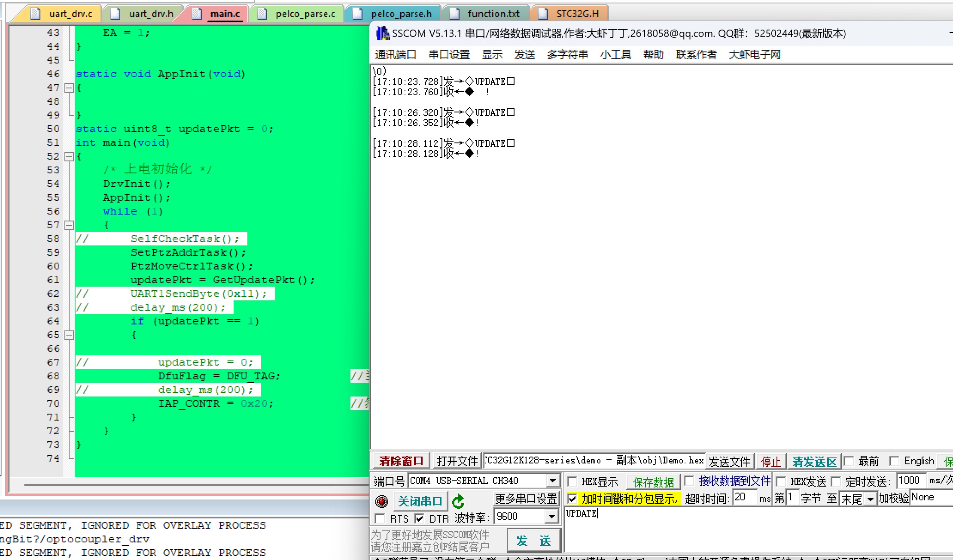
Task: Click the 停止 button
Action: point(770,461)
